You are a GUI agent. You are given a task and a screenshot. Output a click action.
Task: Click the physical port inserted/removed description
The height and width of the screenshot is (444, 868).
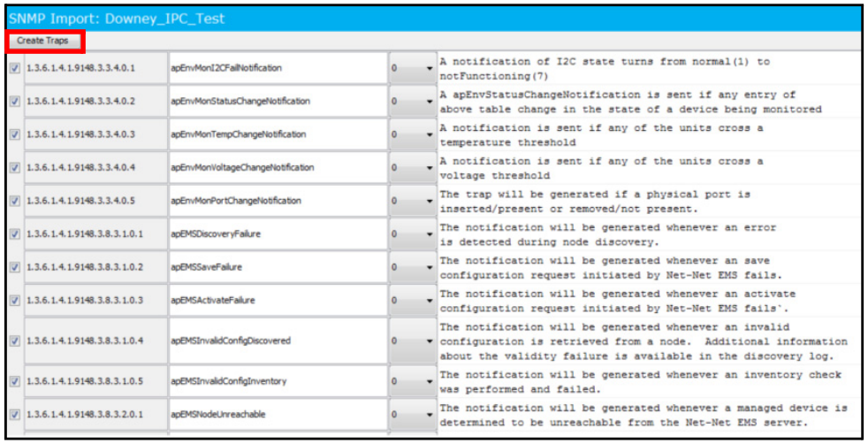[595, 202]
